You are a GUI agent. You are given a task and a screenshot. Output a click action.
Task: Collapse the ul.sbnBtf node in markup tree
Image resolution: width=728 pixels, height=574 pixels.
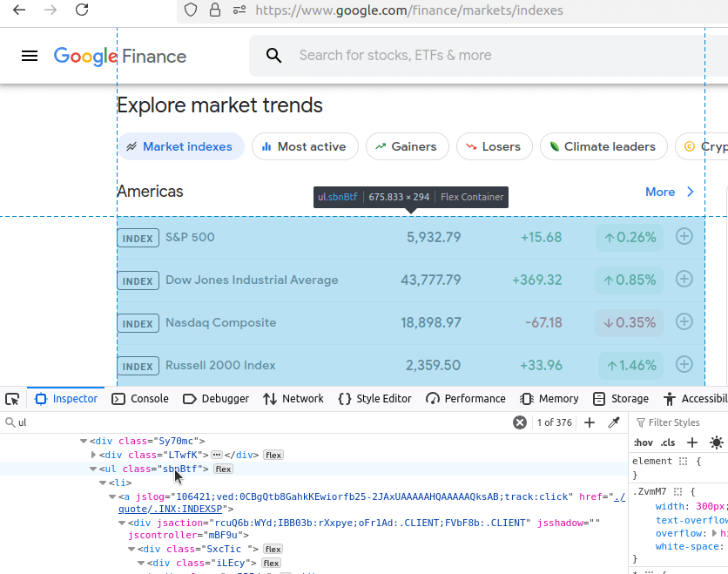point(92,469)
